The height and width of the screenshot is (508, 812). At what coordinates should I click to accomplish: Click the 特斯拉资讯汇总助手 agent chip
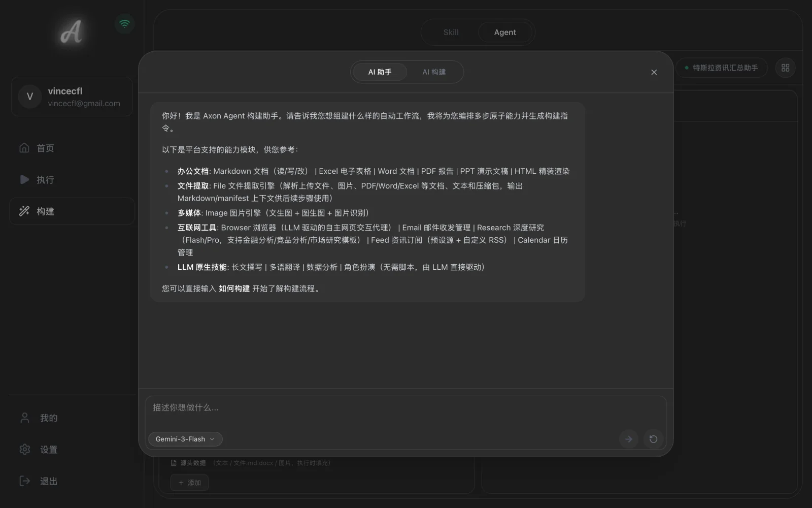coord(722,68)
